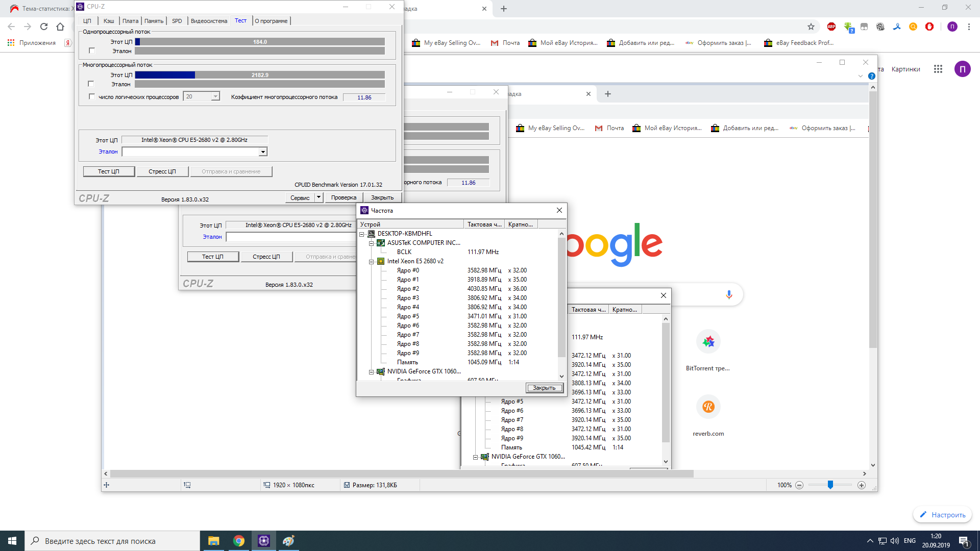
Task: Open CPU-Z from the taskbar
Action: click(x=264, y=541)
